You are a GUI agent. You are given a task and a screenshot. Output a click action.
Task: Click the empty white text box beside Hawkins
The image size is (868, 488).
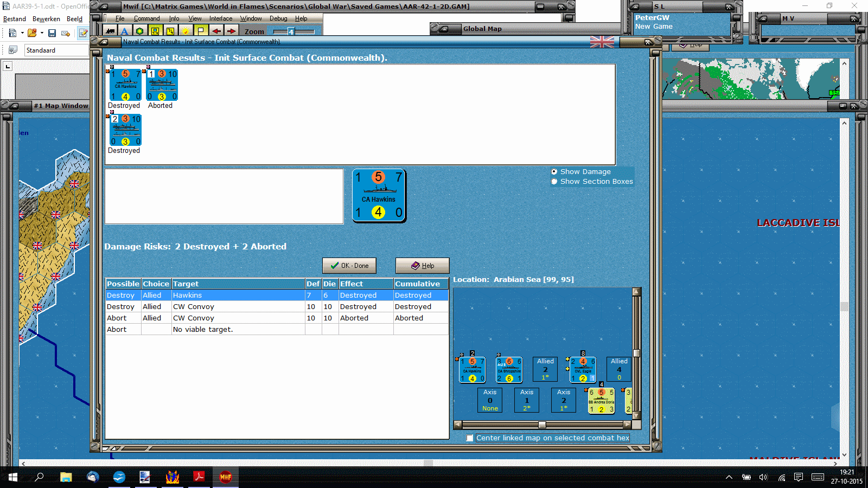pyautogui.click(x=224, y=196)
